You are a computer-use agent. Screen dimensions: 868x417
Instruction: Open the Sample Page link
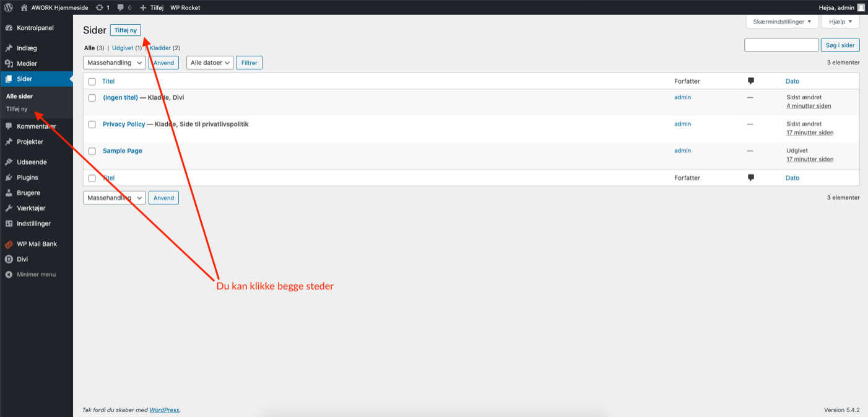point(123,151)
